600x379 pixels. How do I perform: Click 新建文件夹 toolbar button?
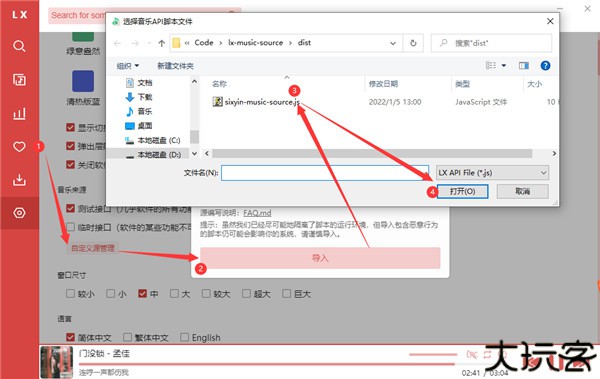(175, 66)
